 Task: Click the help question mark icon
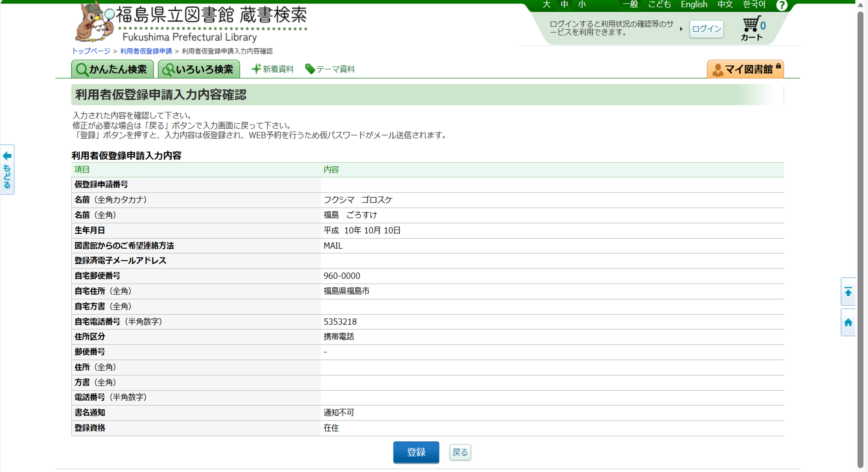coord(781,5)
